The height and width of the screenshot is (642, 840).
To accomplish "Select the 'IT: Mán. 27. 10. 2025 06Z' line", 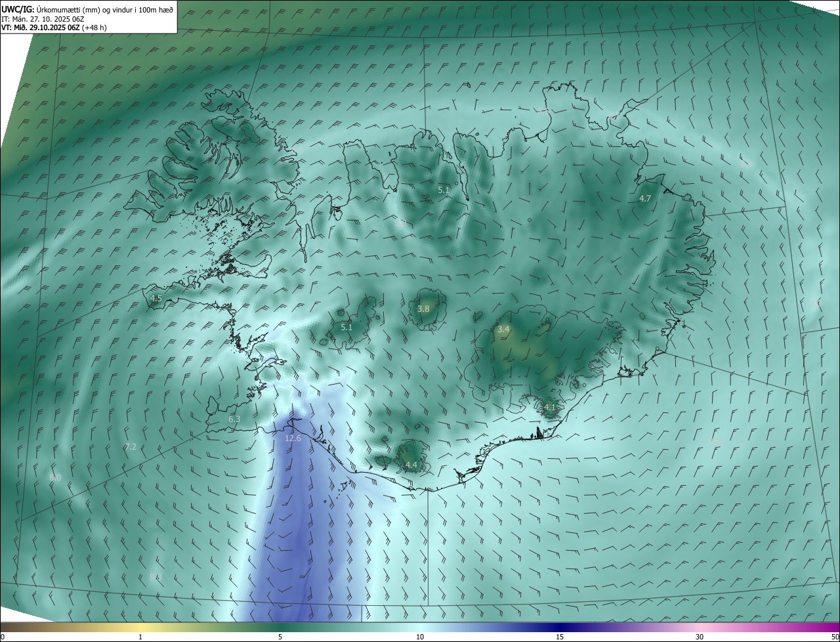I will (x=43, y=18).
